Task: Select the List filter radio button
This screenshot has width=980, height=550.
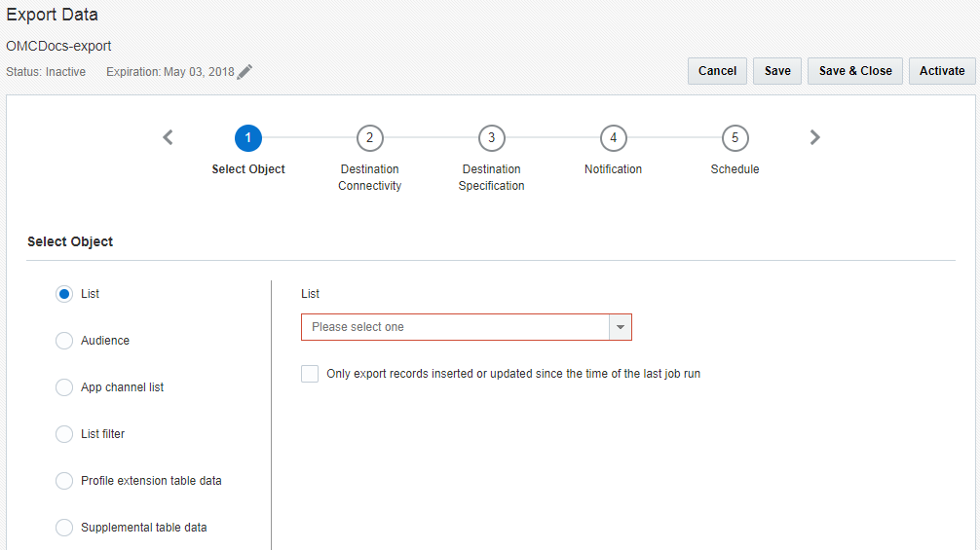Action: 64,434
